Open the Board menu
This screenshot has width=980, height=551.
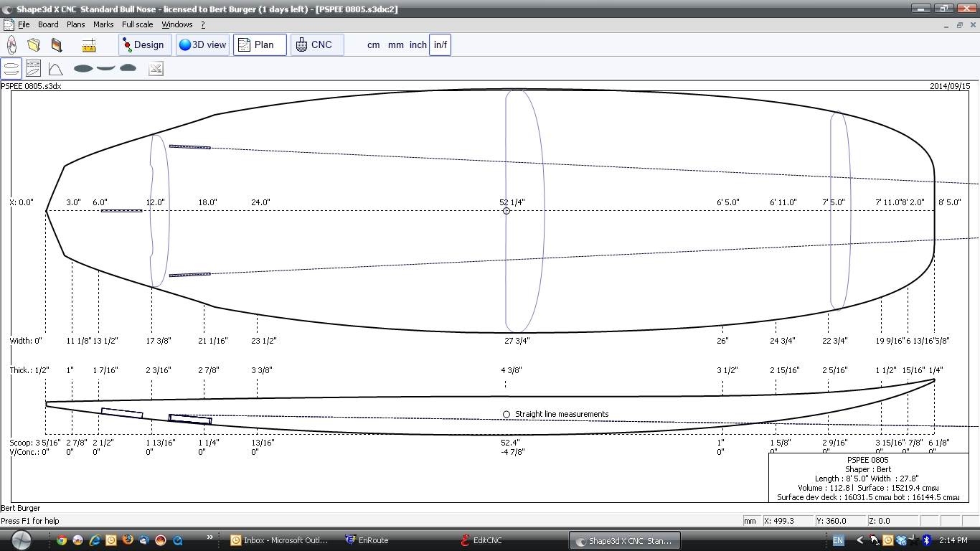tap(48, 24)
